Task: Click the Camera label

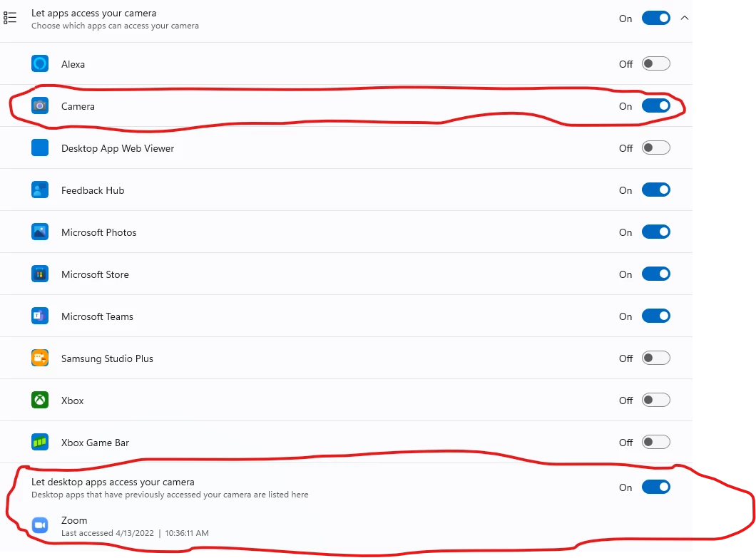Action: [x=78, y=106]
